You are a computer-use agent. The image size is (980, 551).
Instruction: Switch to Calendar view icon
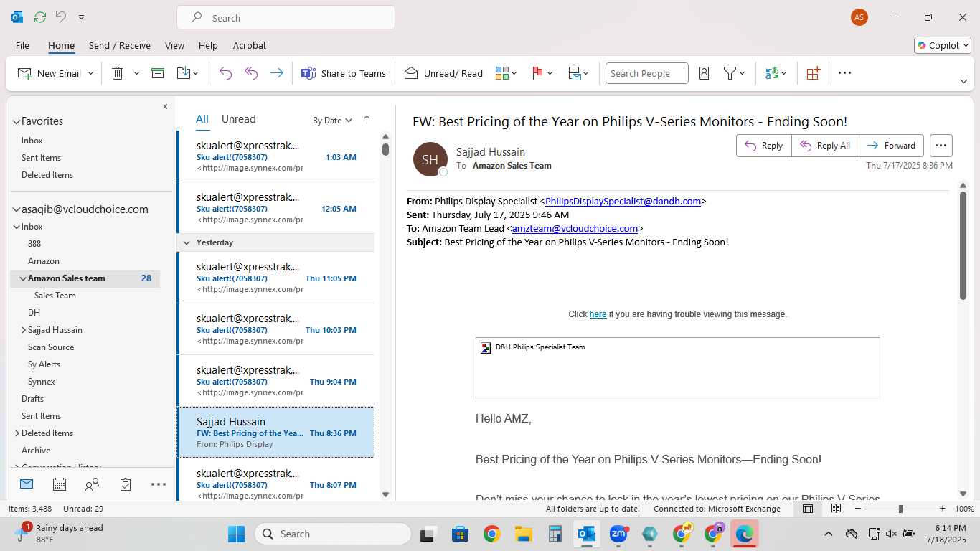(x=60, y=485)
